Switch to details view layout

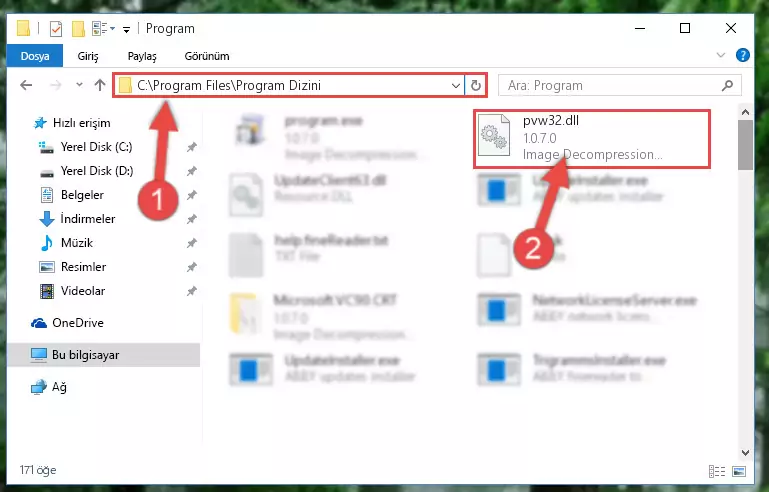point(717,471)
